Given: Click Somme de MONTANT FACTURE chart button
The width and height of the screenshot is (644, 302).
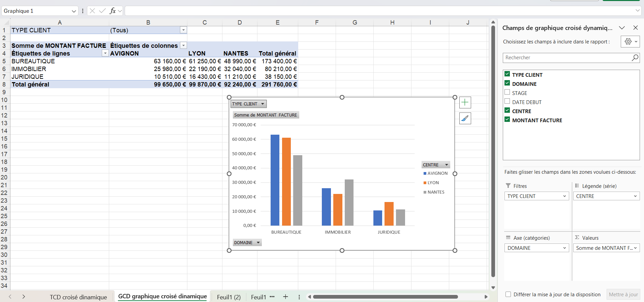Looking at the screenshot, I should coord(266,115).
